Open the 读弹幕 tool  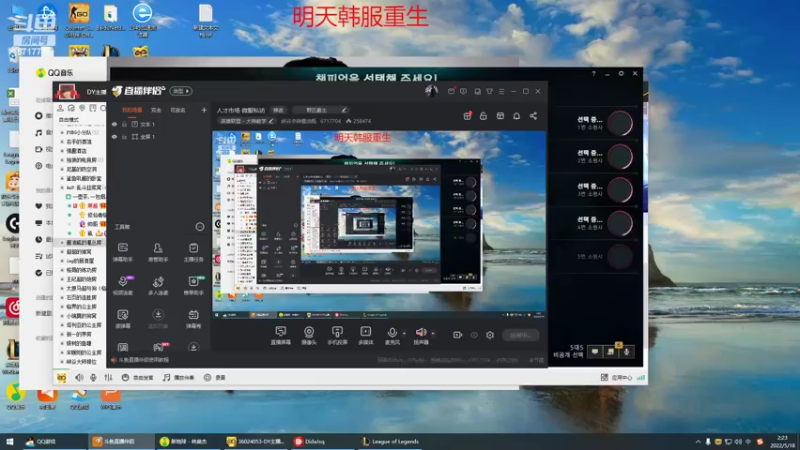[x=123, y=319]
